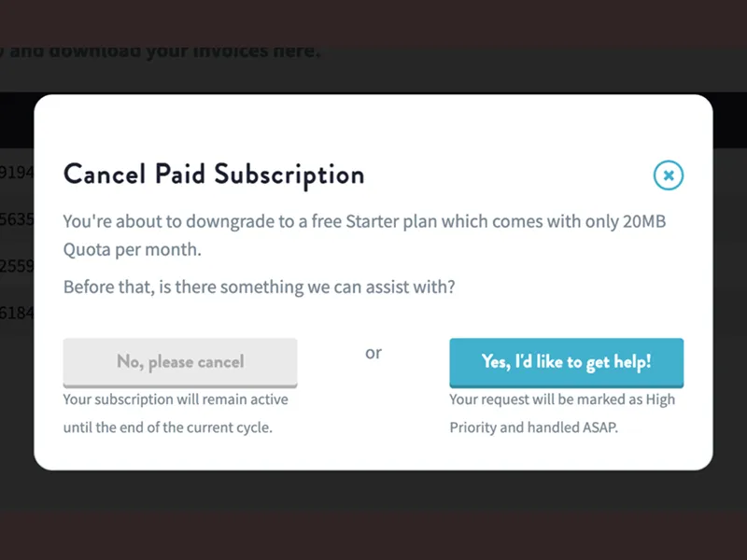Screen dimensions: 747x560
Task: Click the note about subscription staying active
Action: click(x=175, y=413)
